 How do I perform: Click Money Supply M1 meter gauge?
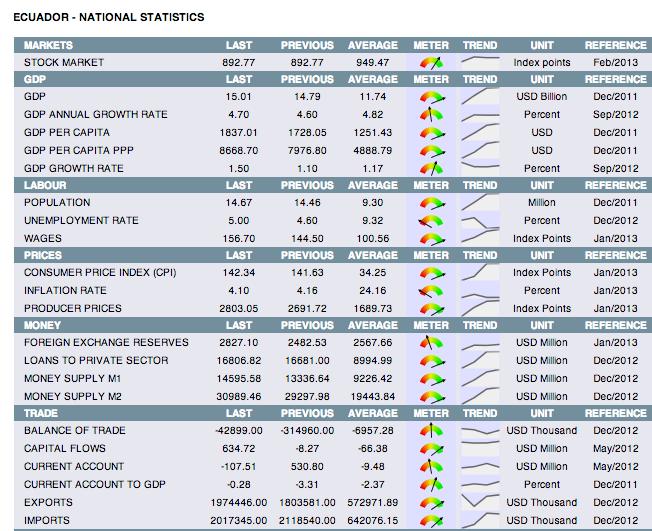(432, 379)
